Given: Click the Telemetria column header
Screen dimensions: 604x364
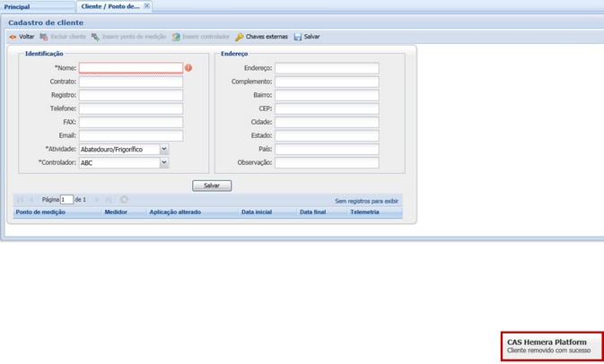Looking at the screenshot, I should point(364,212).
